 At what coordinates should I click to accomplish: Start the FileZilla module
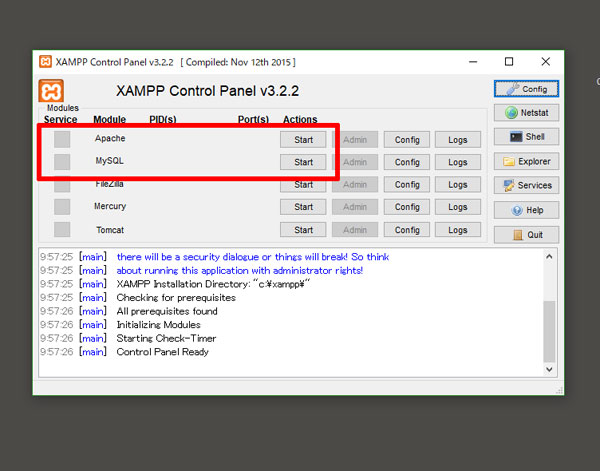(x=303, y=184)
